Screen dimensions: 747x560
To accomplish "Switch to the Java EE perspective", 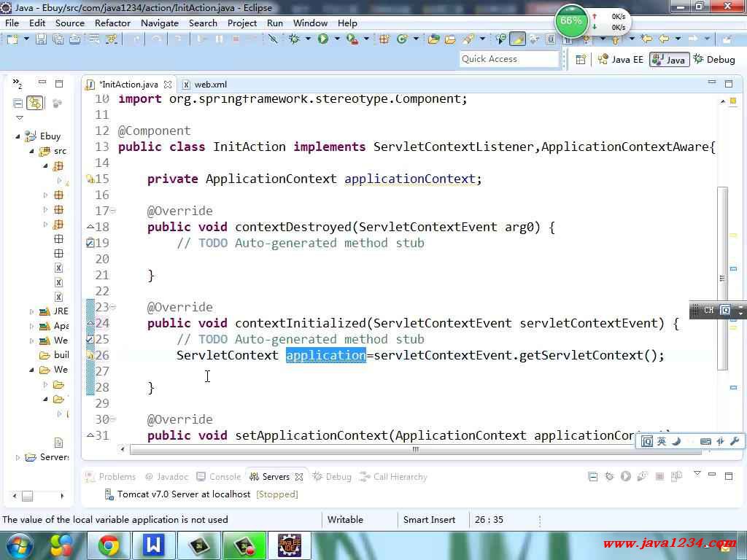I will [621, 60].
